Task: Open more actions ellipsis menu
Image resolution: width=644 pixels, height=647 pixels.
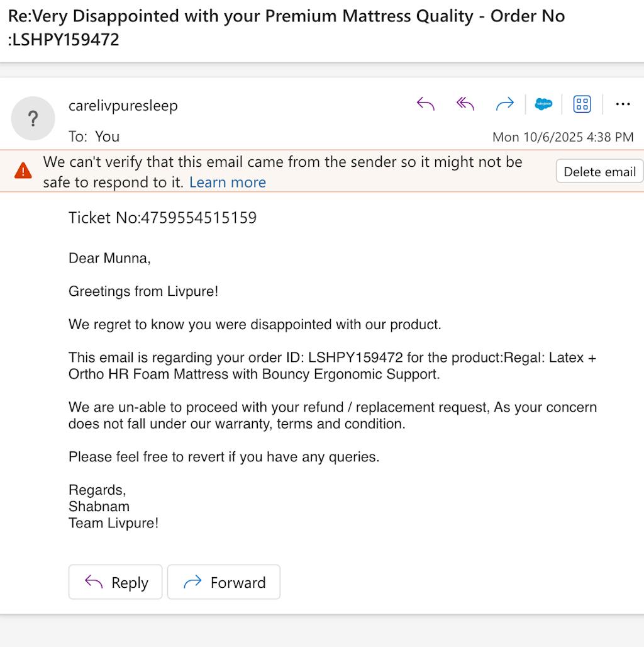Action: tap(623, 104)
